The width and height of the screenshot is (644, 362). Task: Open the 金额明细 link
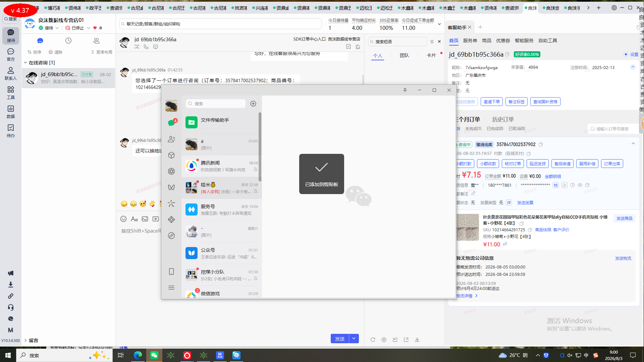pyautogui.click(x=553, y=176)
